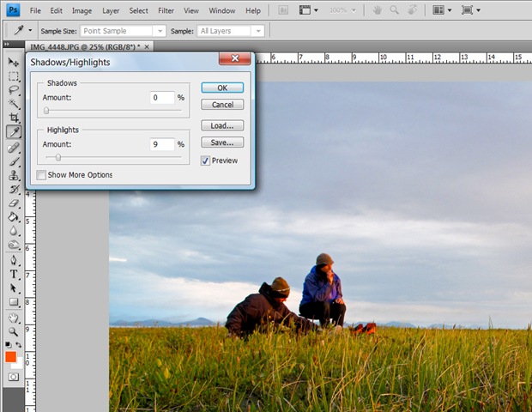This screenshot has width=532, height=412.
Task: Select the Rectangle shape tool
Action: (14, 302)
